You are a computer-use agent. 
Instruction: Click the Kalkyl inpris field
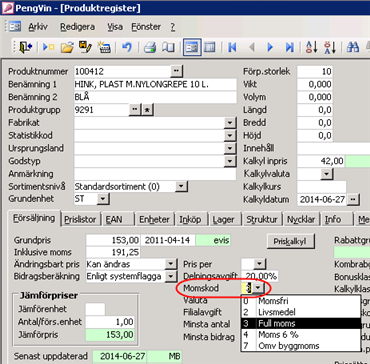tap(321, 161)
